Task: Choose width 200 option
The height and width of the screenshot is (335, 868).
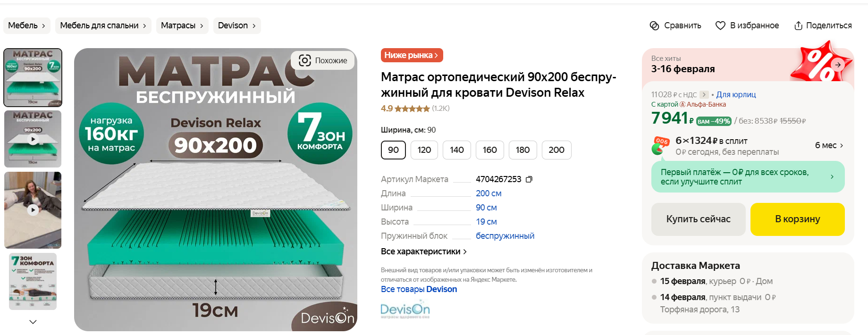Action: (556, 150)
